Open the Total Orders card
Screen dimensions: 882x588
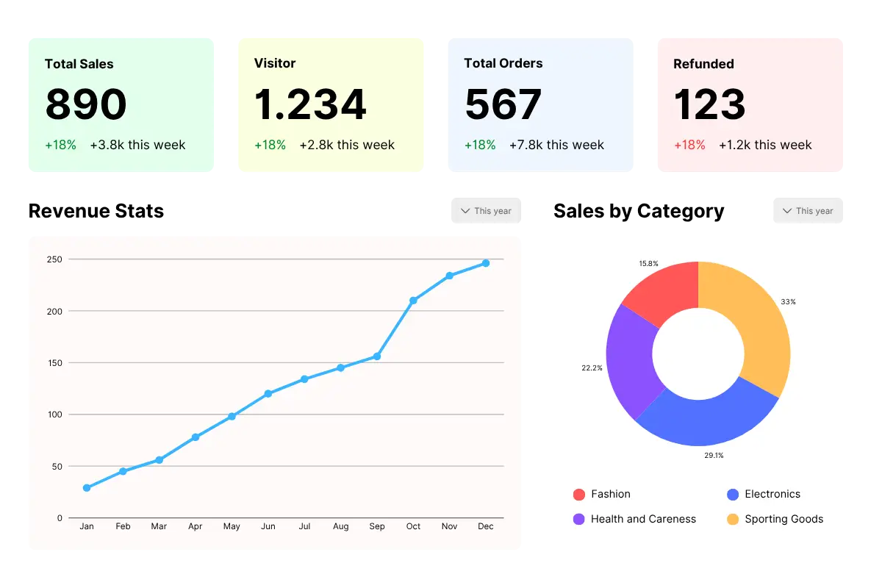click(540, 104)
